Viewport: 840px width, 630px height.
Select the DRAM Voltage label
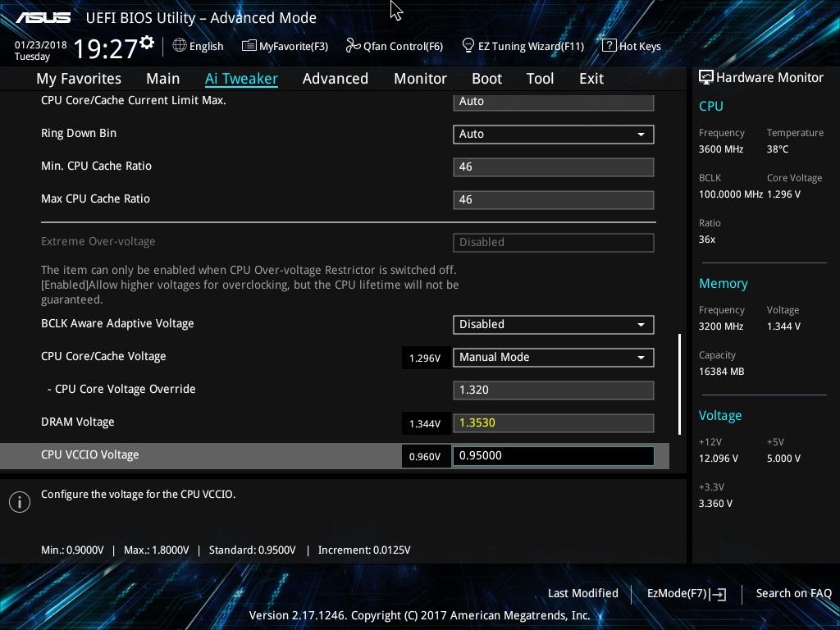78,422
